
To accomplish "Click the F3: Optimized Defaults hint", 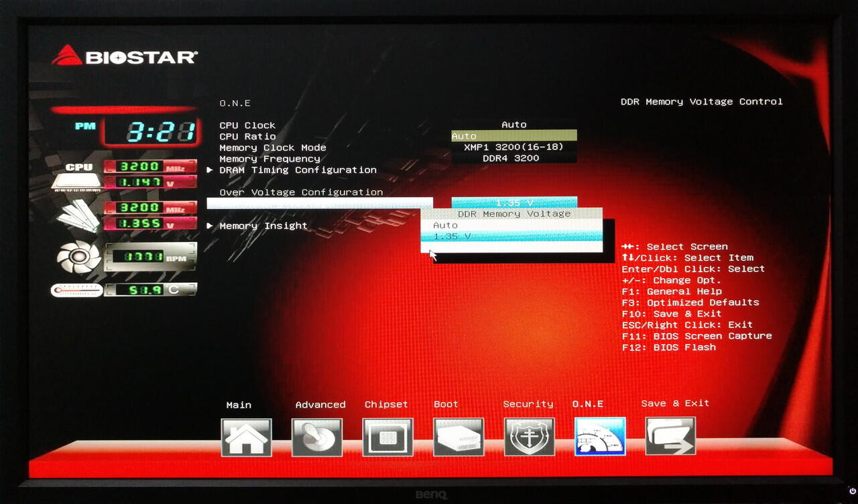I will [x=690, y=302].
